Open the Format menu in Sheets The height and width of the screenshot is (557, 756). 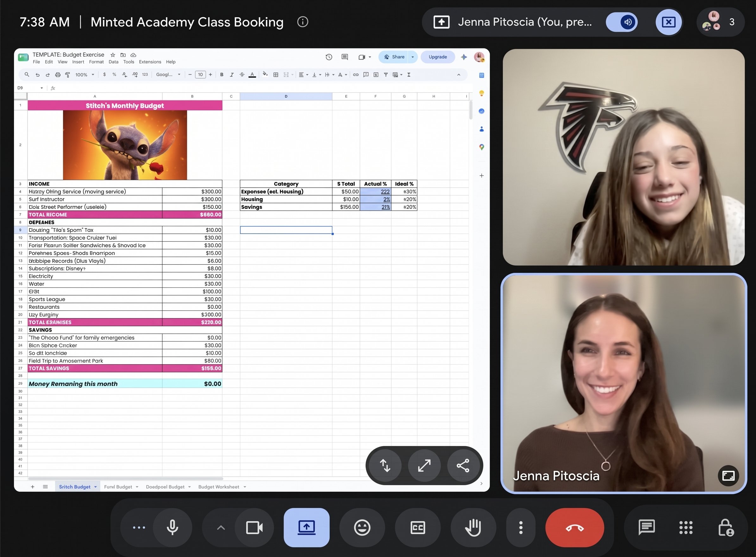point(96,62)
